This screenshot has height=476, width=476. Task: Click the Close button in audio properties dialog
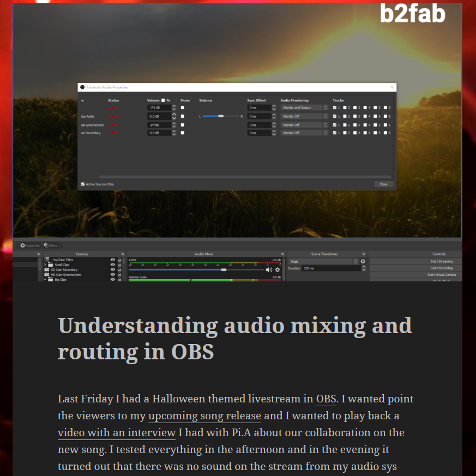[x=383, y=184]
